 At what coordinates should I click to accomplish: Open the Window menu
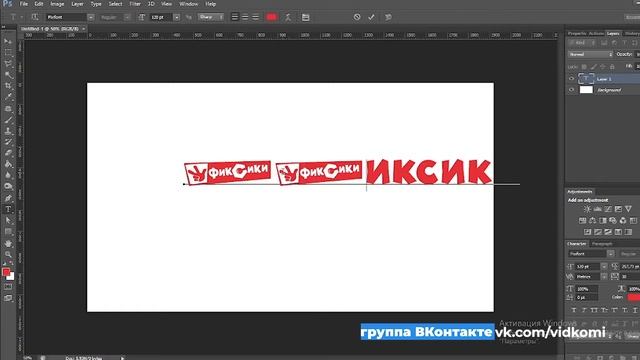click(189, 4)
